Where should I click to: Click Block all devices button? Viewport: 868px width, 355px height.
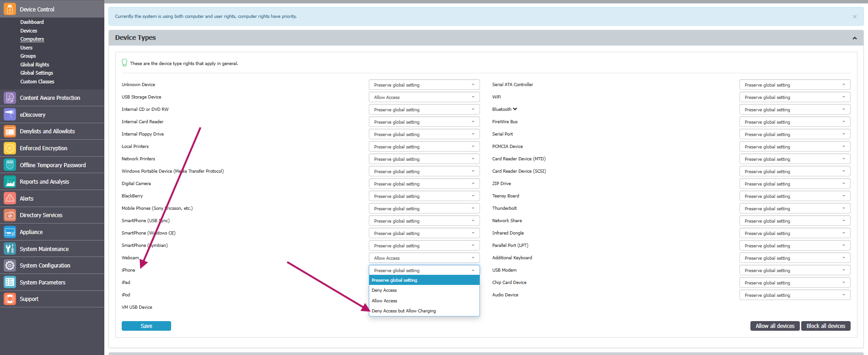point(826,326)
